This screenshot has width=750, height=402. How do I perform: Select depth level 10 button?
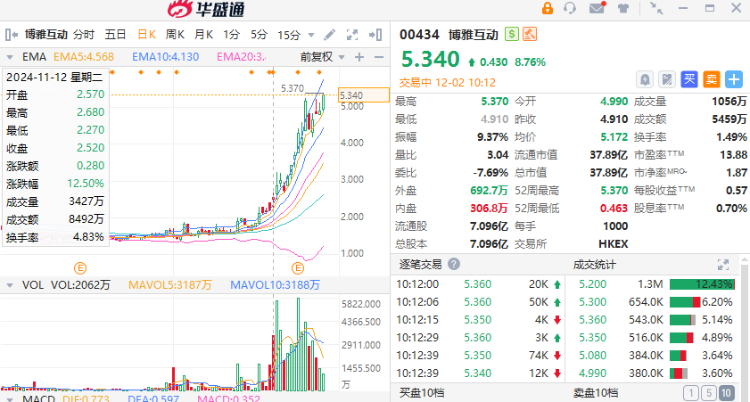pos(726,393)
